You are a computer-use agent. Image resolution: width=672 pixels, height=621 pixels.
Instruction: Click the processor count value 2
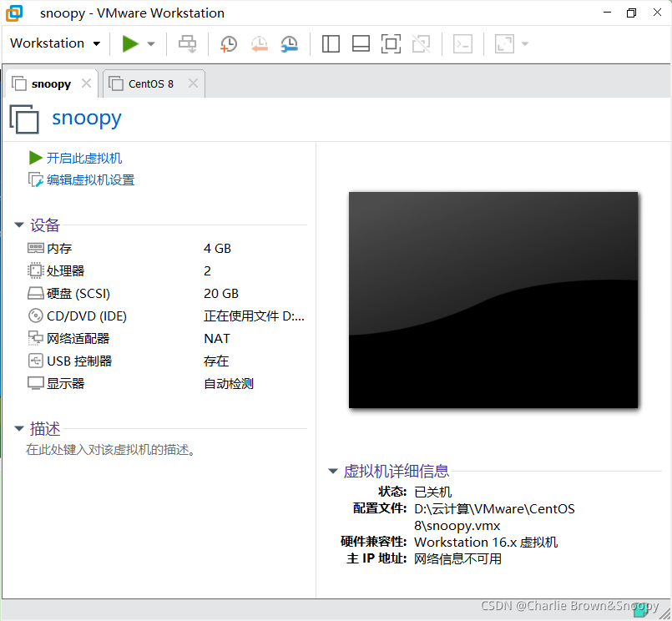click(207, 271)
